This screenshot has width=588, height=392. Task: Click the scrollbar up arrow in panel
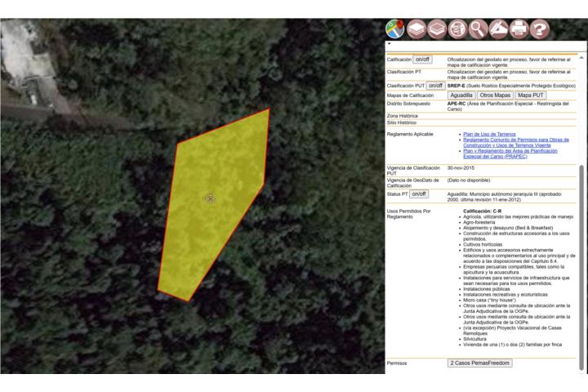(581, 57)
